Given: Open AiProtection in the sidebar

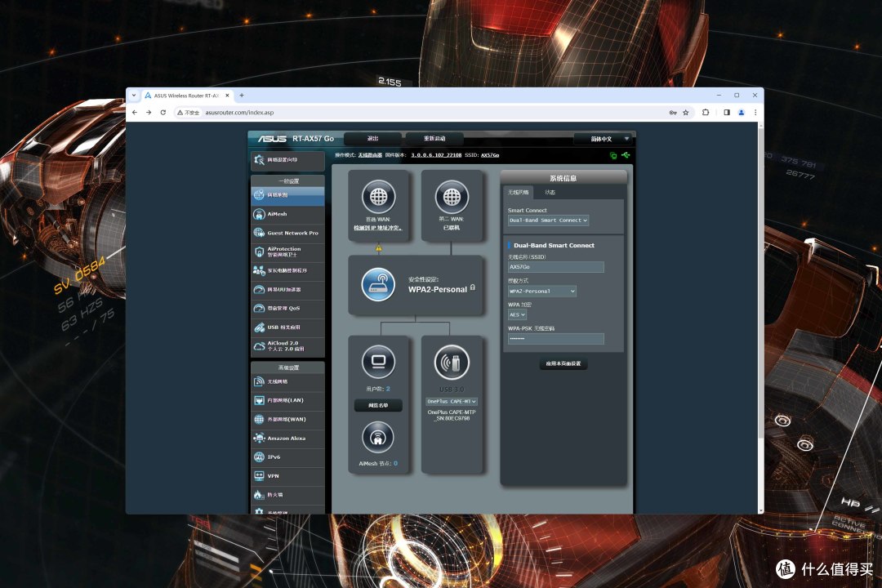Looking at the screenshot, I should pyautogui.click(x=287, y=252).
